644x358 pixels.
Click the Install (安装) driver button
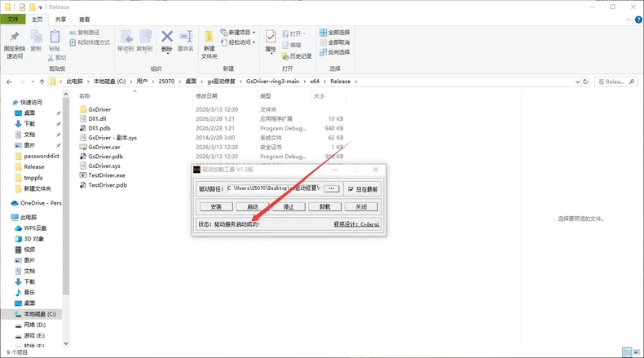click(216, 207)
